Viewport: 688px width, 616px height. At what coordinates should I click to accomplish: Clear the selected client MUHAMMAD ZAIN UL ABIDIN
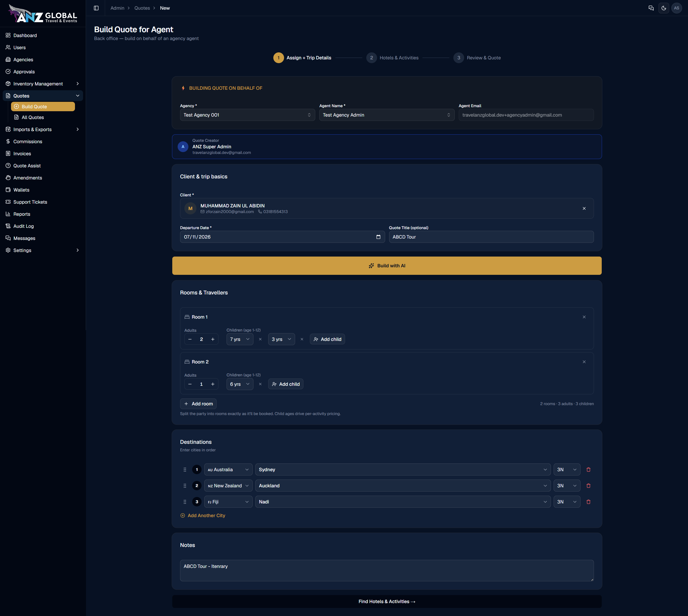click(x=584, y=208)
